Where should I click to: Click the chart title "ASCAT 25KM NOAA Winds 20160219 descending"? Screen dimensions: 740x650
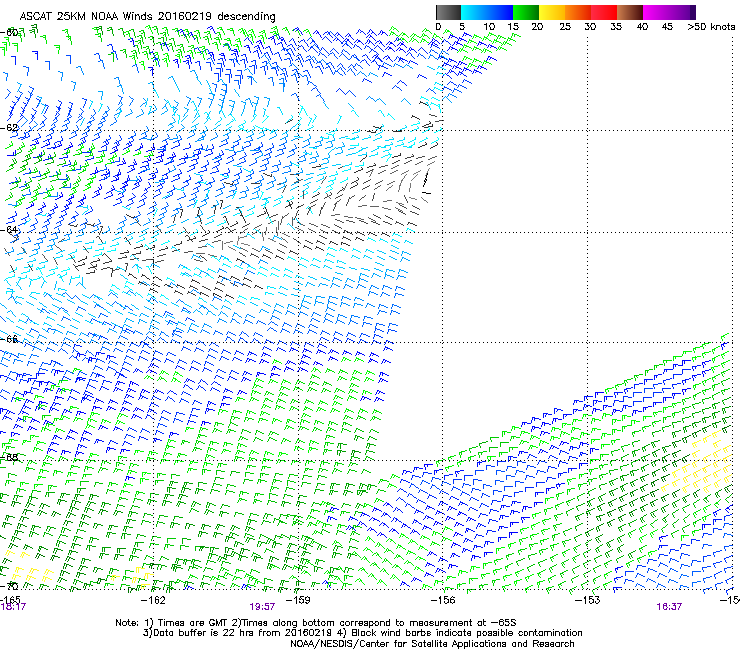click(x=147, y=17)
